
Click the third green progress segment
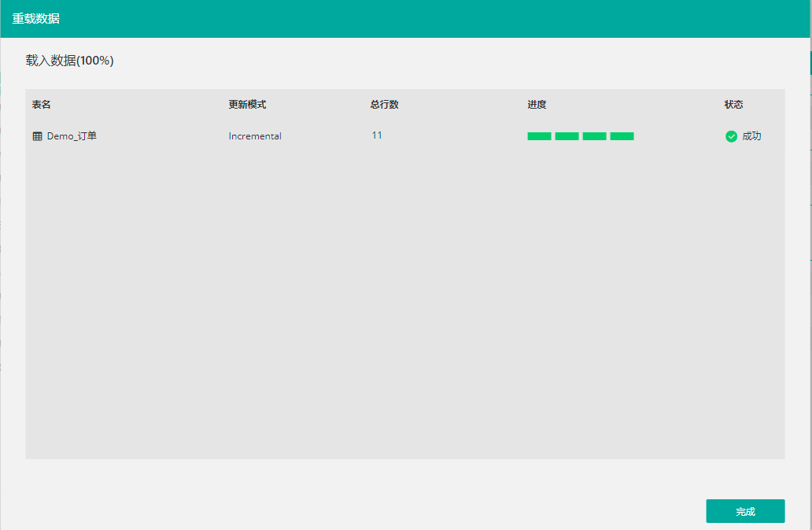(594, 136)
